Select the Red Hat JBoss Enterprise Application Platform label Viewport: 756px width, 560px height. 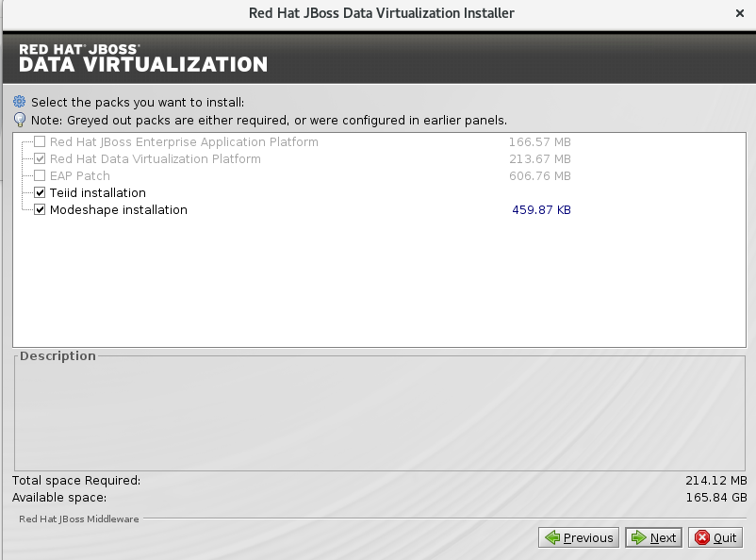(x=184, y=141)
